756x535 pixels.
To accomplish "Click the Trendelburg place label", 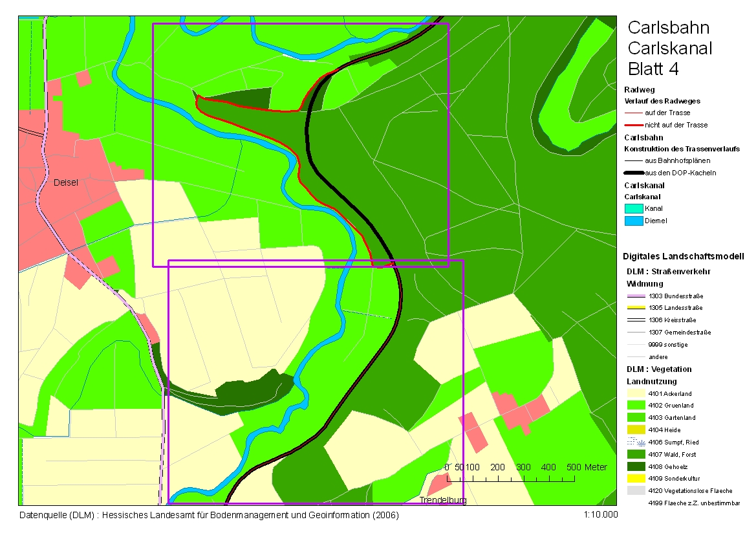I will click(x=443, y=500).
